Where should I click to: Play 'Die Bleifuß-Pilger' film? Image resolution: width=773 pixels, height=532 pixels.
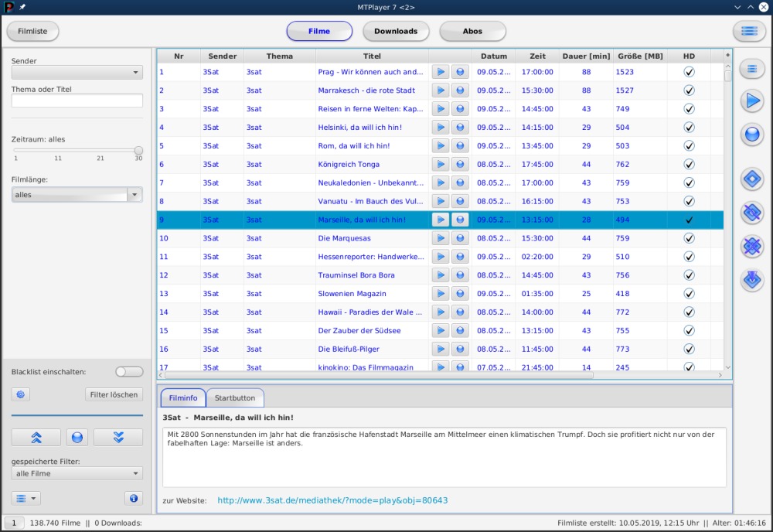[x=441, y=349]
